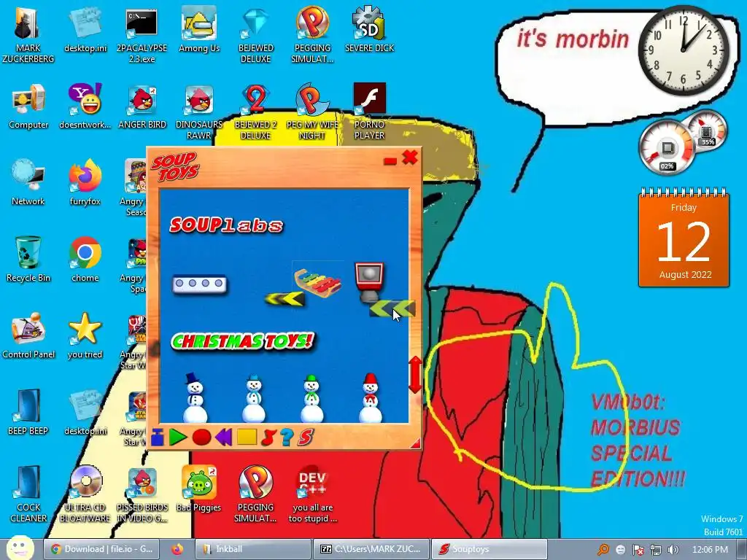Open the doesntwork Yahoo messenger icon
This screenshot has width=747, height=560.
coord(85,106)
